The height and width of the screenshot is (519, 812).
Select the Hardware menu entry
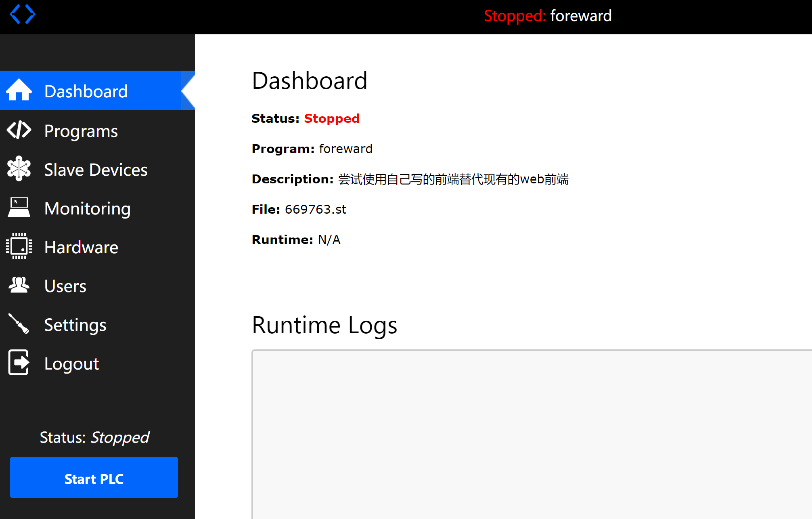click(81, 247)
